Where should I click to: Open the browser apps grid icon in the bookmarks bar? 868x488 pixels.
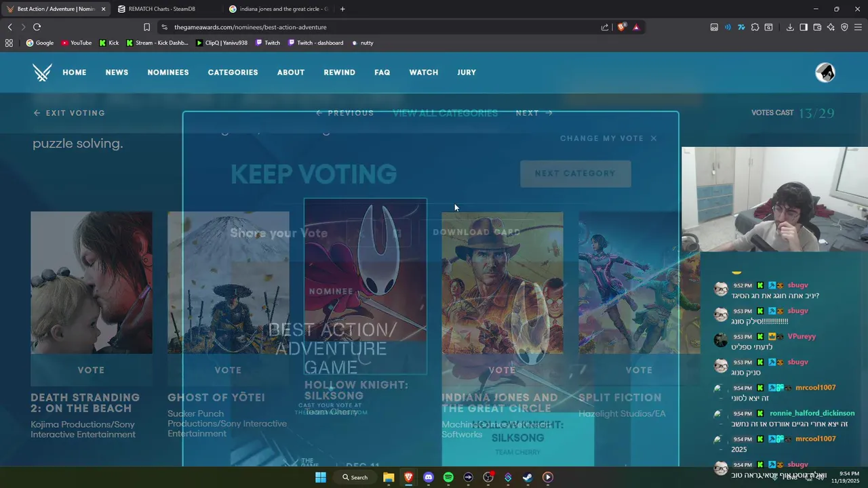pyautogui.click(x=9, y=43)
